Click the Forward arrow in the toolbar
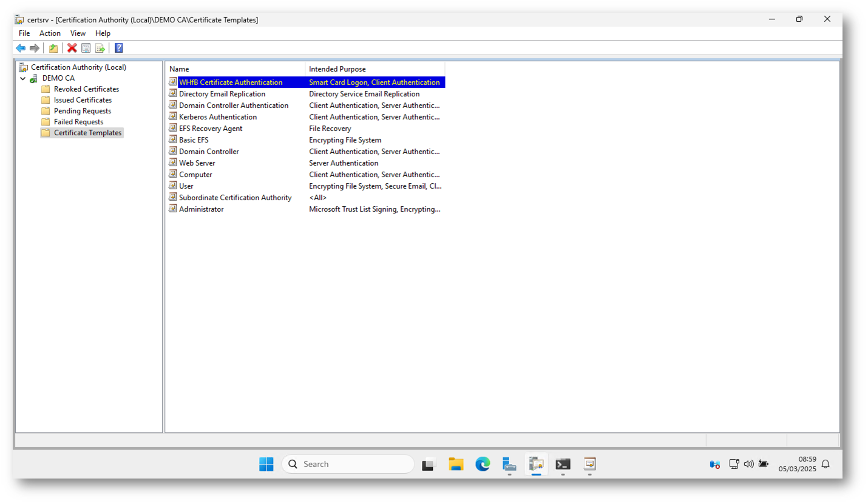The height and width of the screenshot is (504, 868). (35, 48)
